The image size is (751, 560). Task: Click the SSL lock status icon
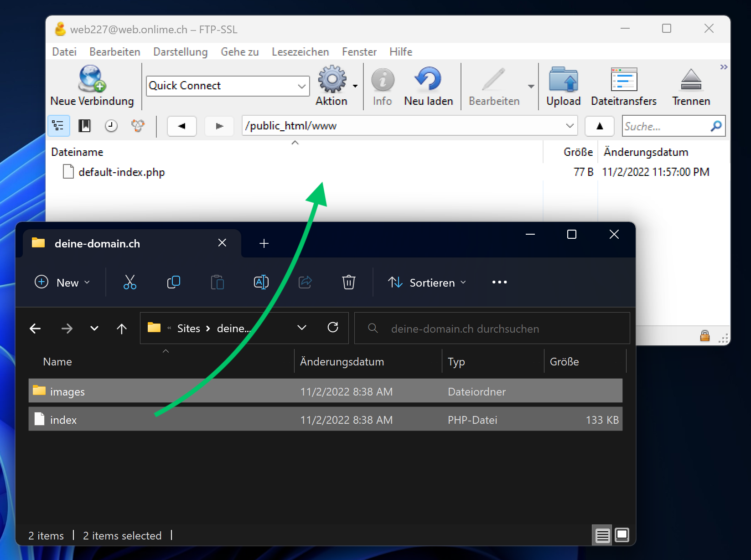(705, 336)
